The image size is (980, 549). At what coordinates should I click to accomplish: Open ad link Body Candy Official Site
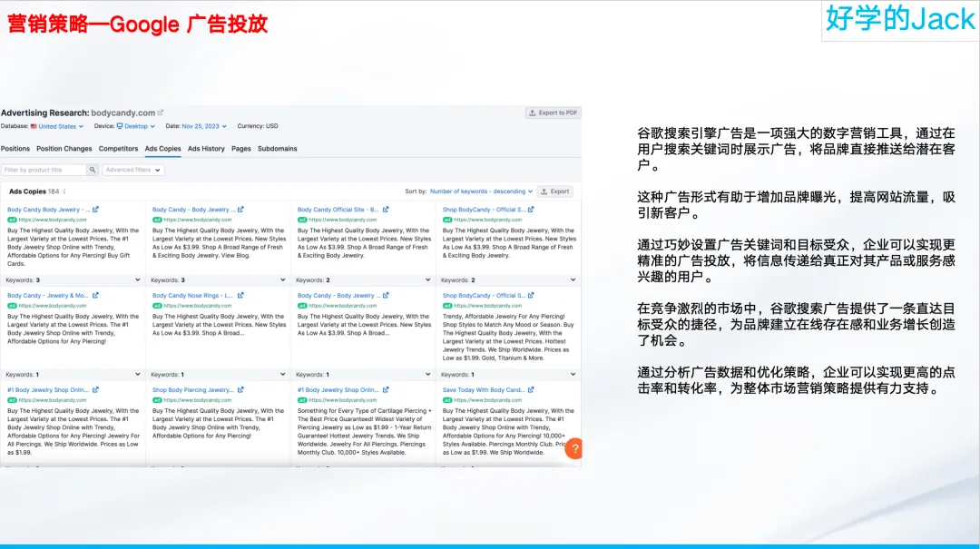coord(338,210)
